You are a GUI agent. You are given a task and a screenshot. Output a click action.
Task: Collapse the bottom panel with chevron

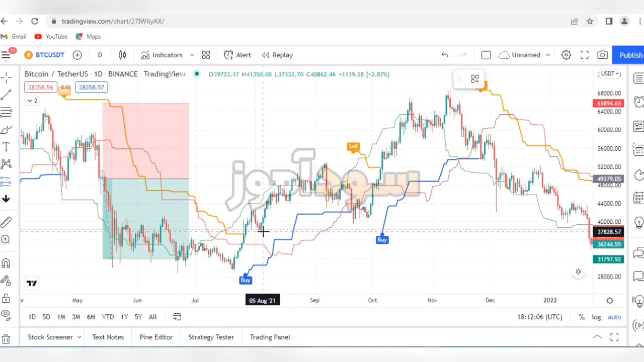coord(597,337)
